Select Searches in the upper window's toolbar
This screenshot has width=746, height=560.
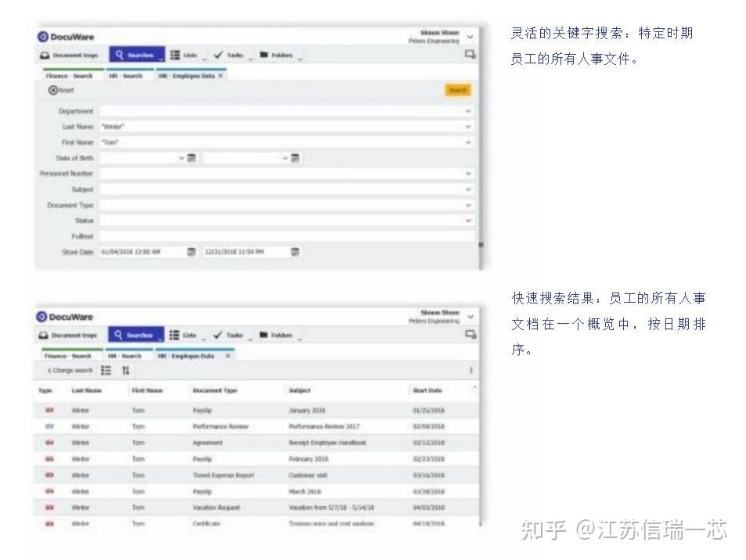(137, 55)
